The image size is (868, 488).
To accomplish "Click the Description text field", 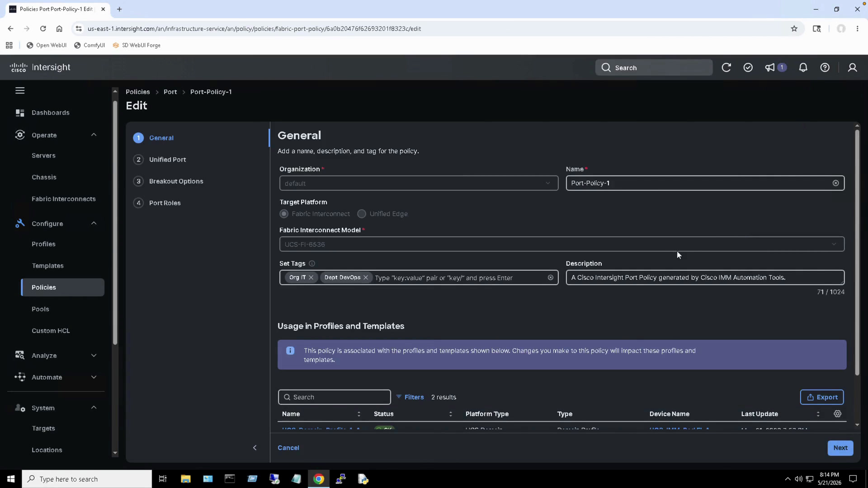I will point(705,277).
